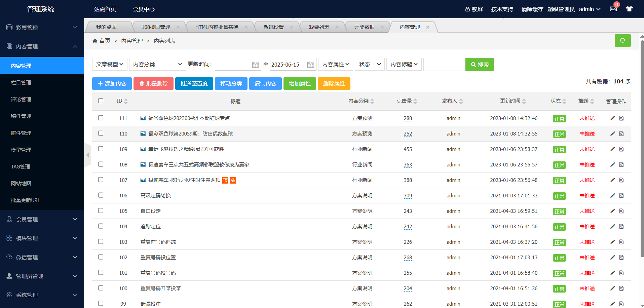Check the checkbox for row 101
The width and height of the screenshot is (644, 308).
(x=101, y=272)
